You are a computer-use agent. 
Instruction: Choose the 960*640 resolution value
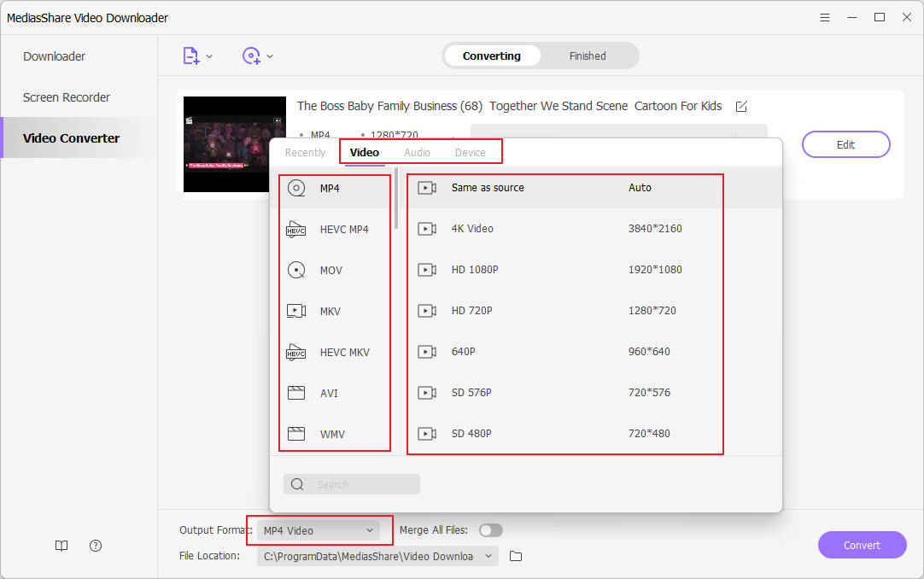click(649, 352)
